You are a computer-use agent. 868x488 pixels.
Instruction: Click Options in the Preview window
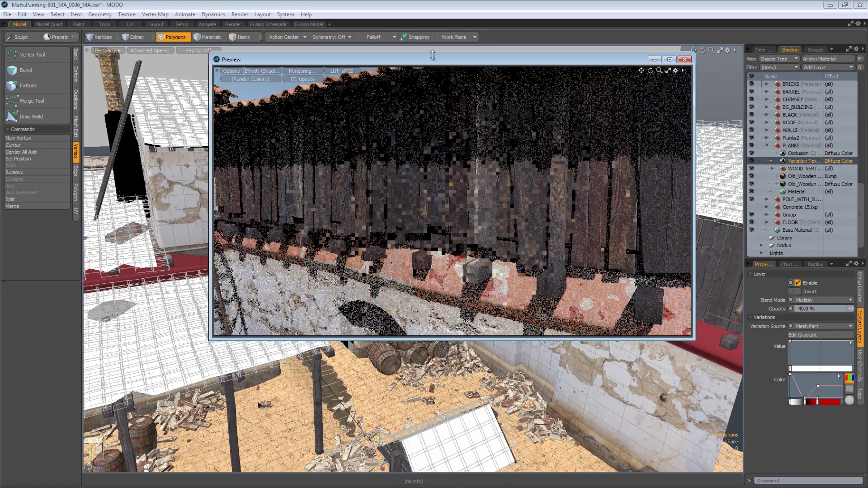(231, 71)
